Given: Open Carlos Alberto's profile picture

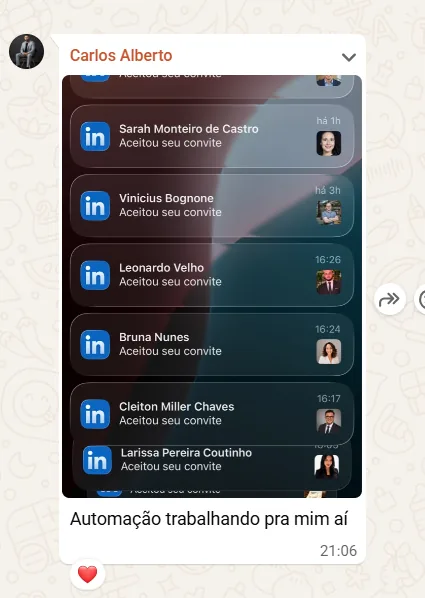Looking at the screenshot, I should [26, 51].
